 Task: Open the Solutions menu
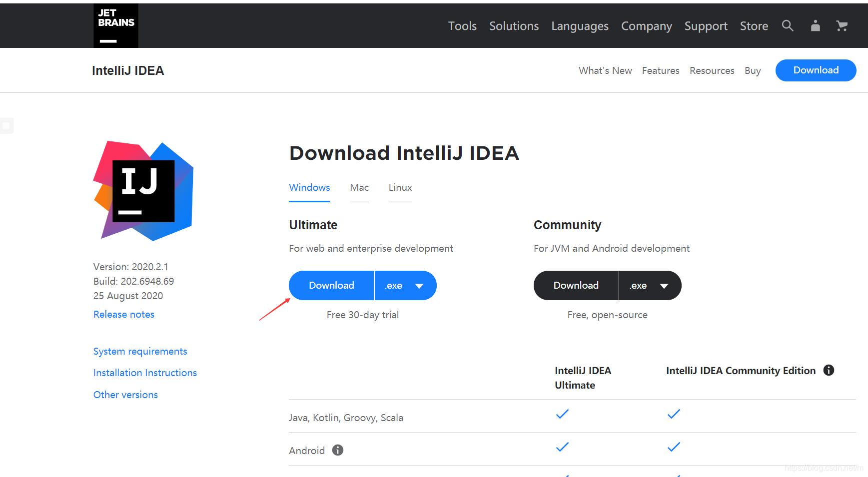coord(514,26)
